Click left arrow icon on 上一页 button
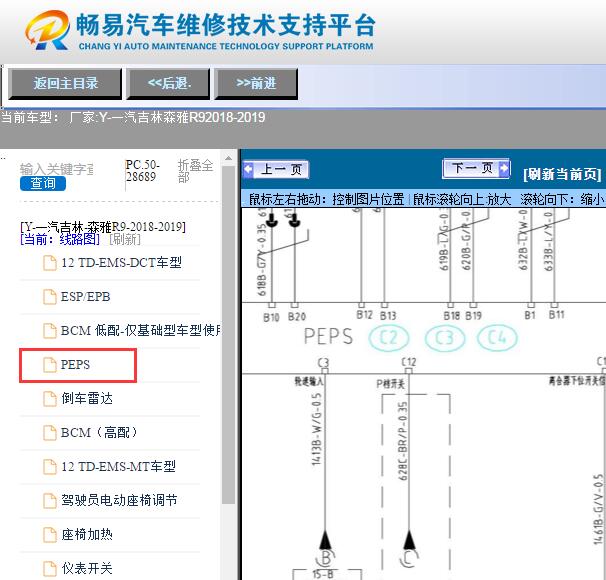 tap(248, 169)
